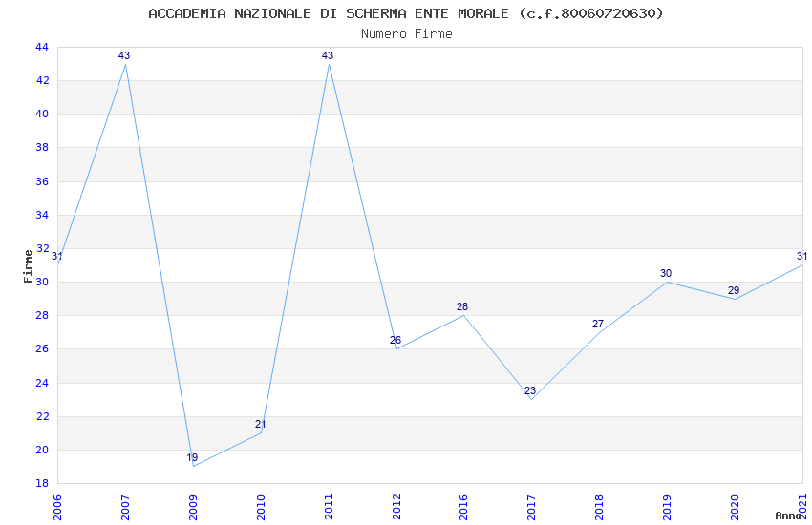Click y-axis tick label 18

click(42, 483)
